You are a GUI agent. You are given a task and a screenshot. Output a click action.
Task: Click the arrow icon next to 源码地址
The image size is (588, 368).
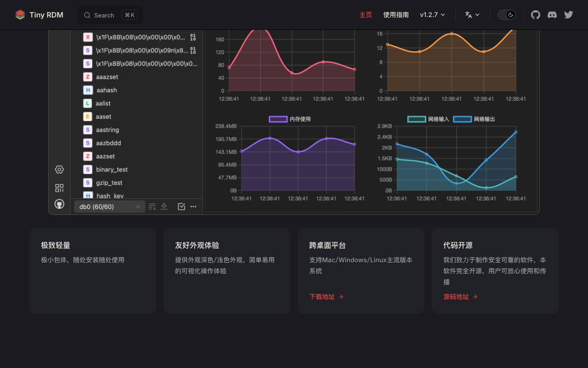[x=475, y=297]
